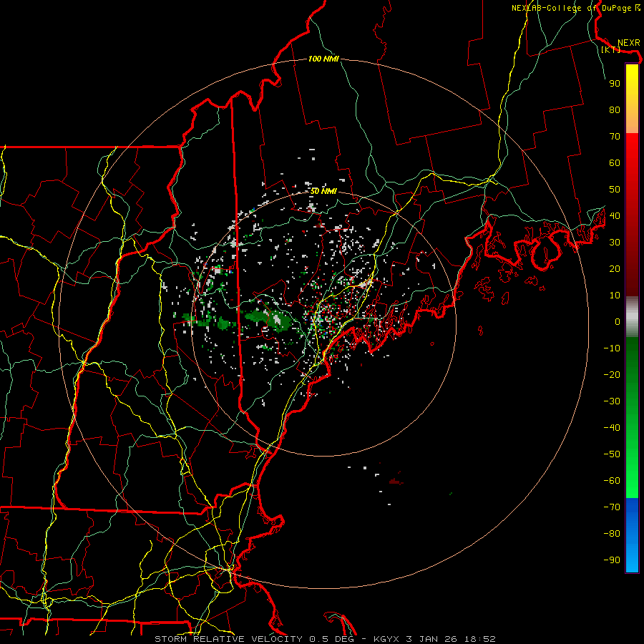The image size is (644, 644).
Task: Click the positive 10 knot scale label
Action: [615, 296]
